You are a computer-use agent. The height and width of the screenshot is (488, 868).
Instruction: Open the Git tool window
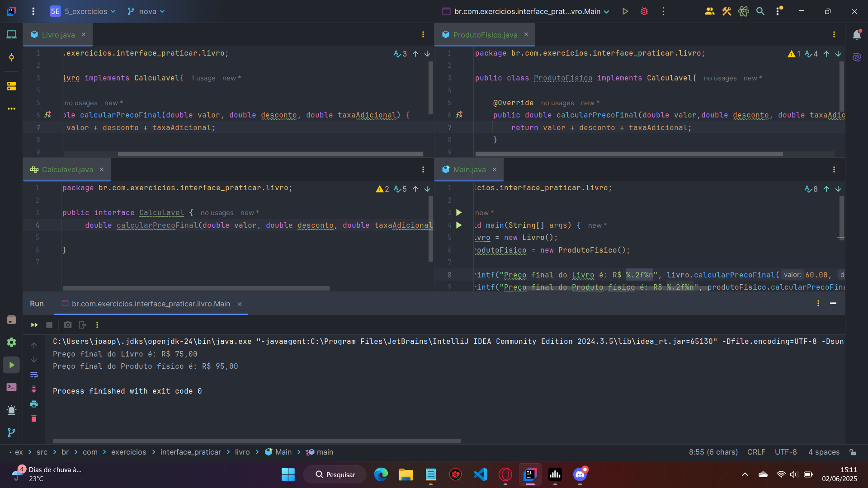coord(11,433)
